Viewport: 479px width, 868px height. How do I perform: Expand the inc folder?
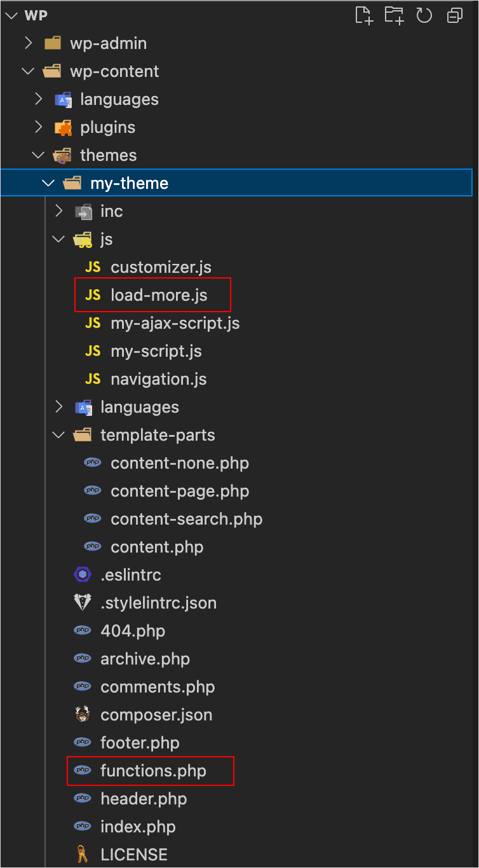pos(58,211)
